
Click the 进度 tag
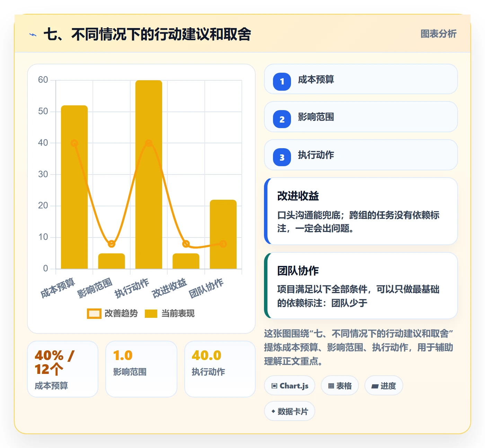click(384, 386)
